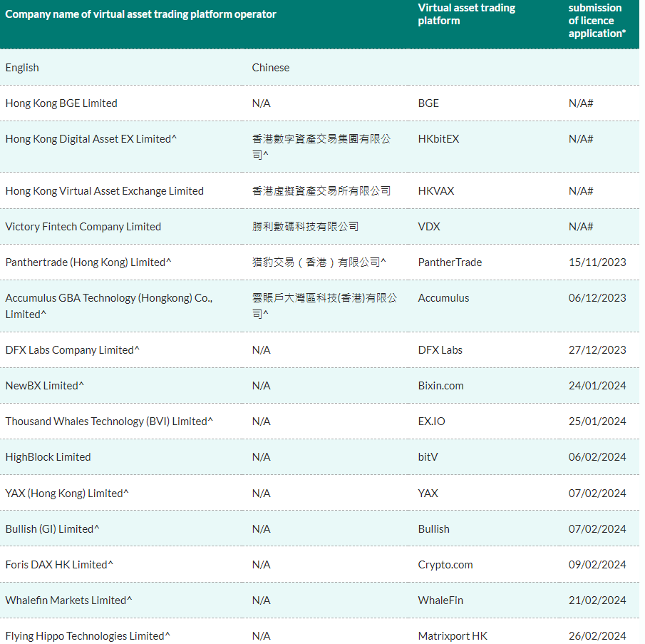Screen dimensions: 645x644
Task: Click 'N/A#' in the Victory Fintech row
Action: (581, 227)
